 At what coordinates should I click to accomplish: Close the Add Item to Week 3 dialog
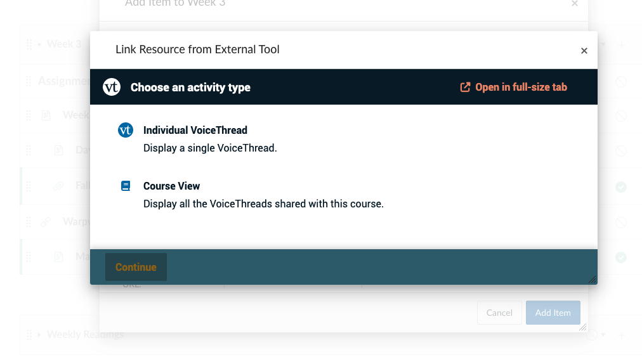[x=575, y=4]
